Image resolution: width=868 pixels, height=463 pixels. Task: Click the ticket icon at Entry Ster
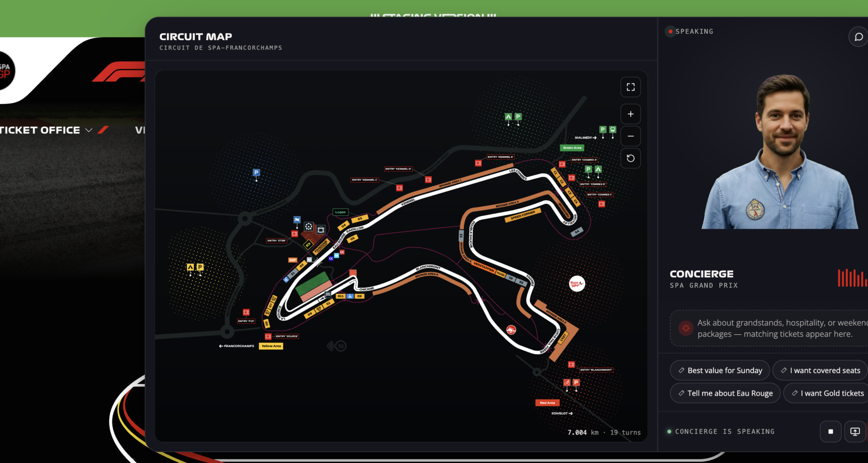coord(295,234)
